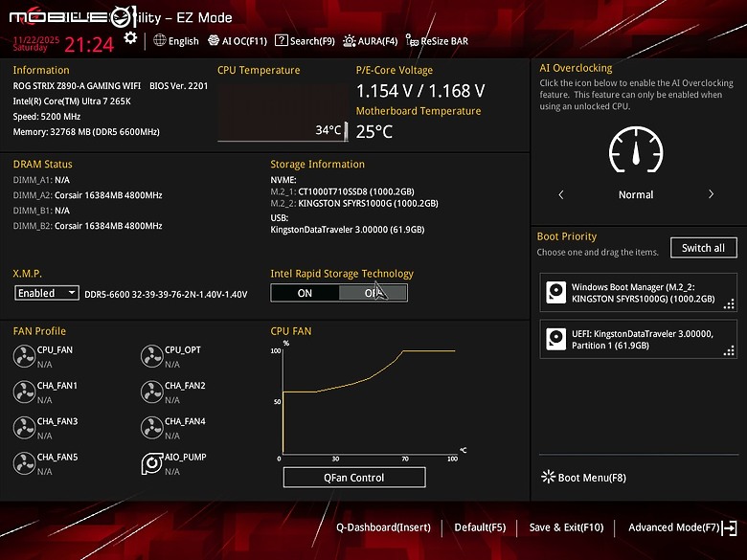This screenshot has width=747, height=560.
Task: Click Speed: 5200 MHz text
Action: click(x=47, y=116)
